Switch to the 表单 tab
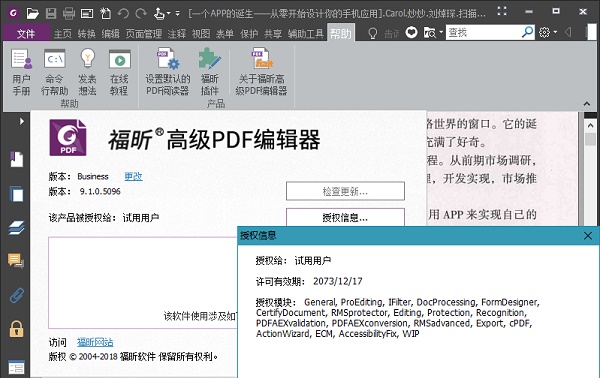Viewport: 600px width, 378px height. [225, 34]
